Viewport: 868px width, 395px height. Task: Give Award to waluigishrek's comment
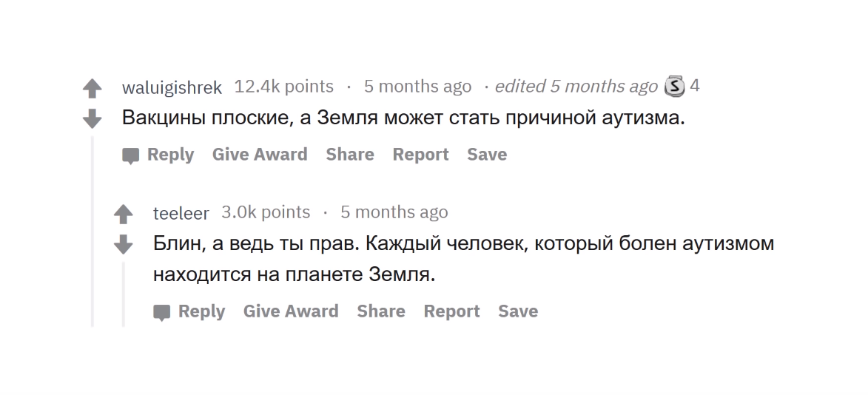tap(260, 155)
